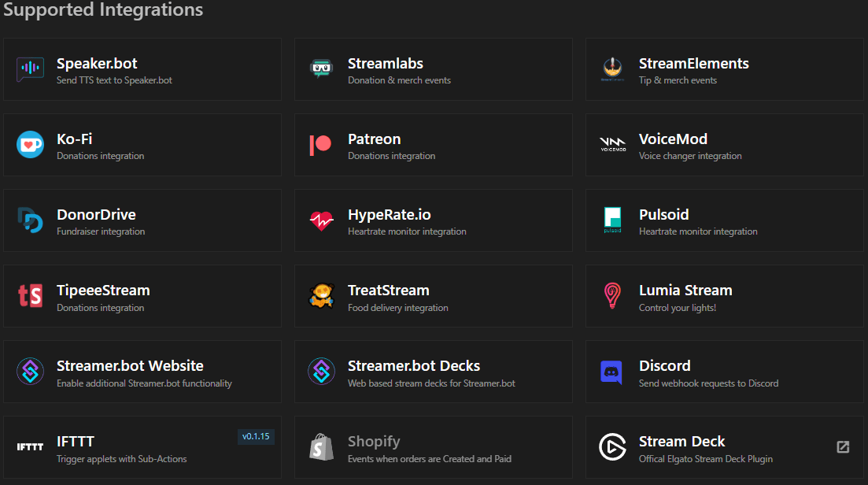Image resolution: width=868 pixels, height=485 pixels.
Task: Click Patreon 'Donations integration' description
Action: coord(391,156)
